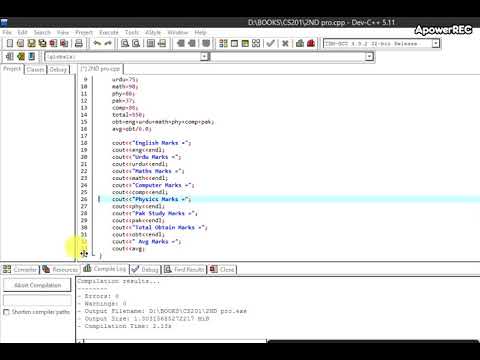Click the Rebuild All icon
This screenshot has height=360, width=480.
(256, 43)
